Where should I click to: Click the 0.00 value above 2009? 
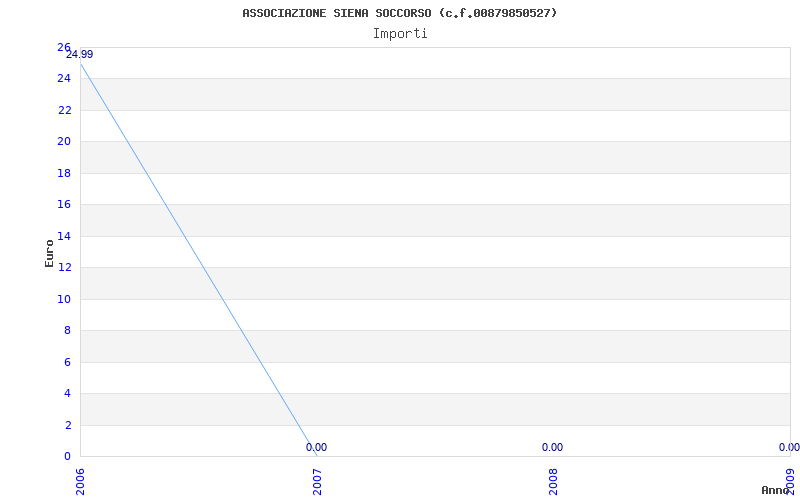[x=789, y=447]
